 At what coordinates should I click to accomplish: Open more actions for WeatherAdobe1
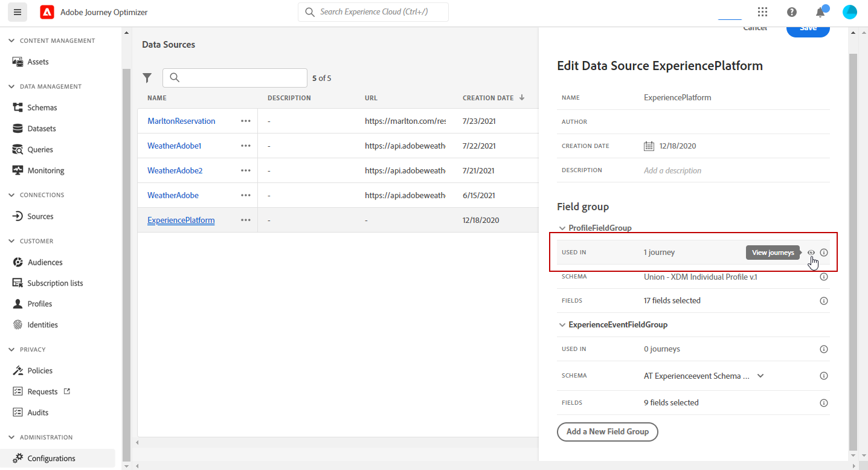coord(246,146)
